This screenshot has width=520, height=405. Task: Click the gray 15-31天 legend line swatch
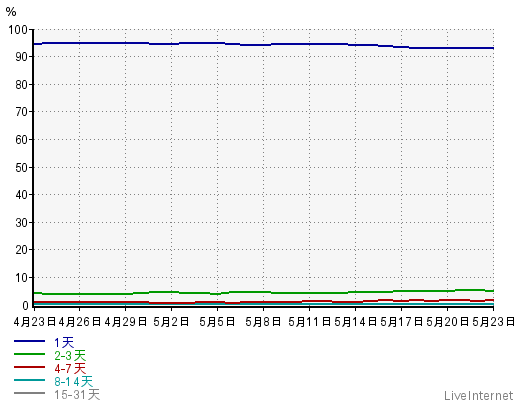29,393
